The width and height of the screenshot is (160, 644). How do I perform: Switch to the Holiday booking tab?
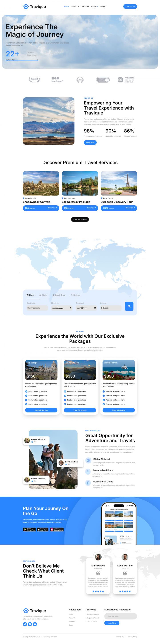pos(75,295)
